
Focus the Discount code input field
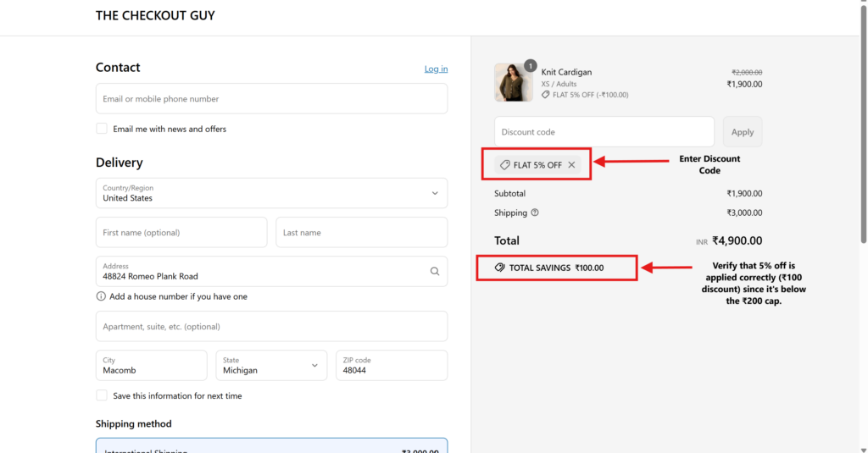[x=604, y=132]
